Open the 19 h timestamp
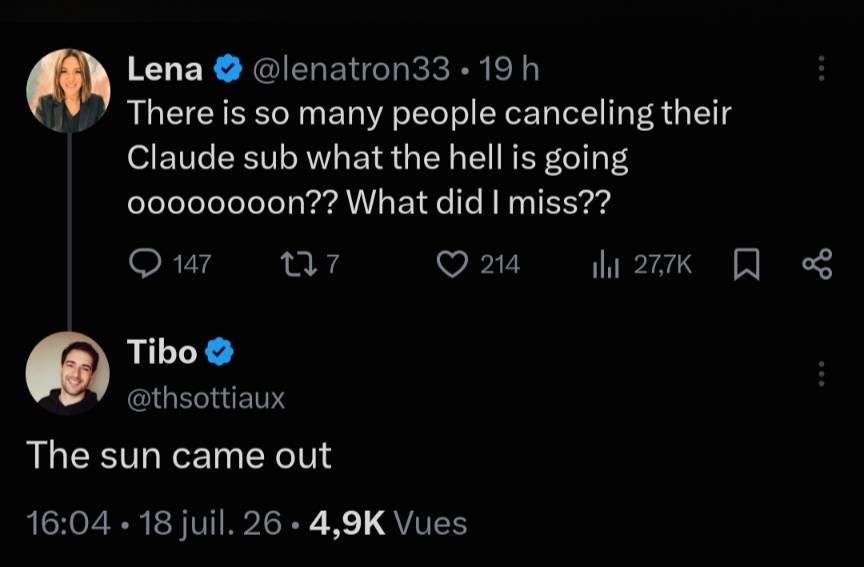Image resolution: width=864 pixels, height=567 pixels. (509, 69)
